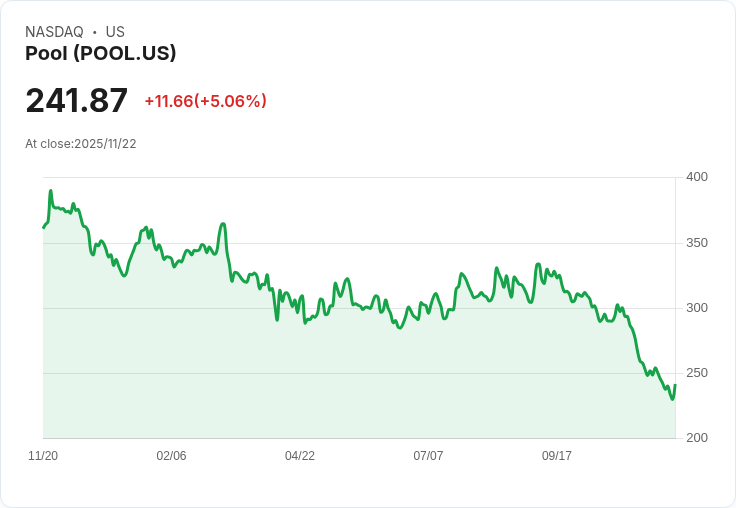Click the 241.87 current price
This screenshot has height=508, width=736.
tap(77, 101)
